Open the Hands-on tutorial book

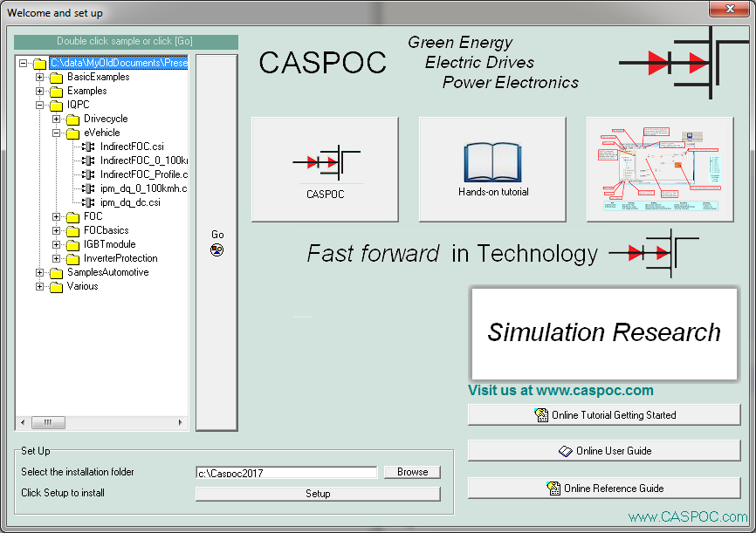click(x=492, y=169)
